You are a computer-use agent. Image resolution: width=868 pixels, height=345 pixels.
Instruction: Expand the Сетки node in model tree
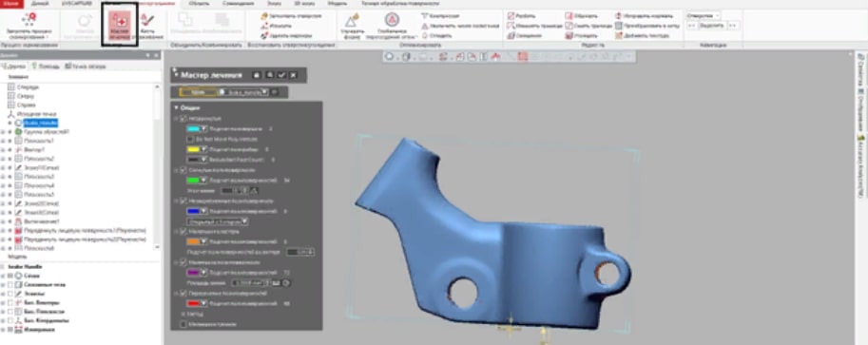(x=3, y=276)
